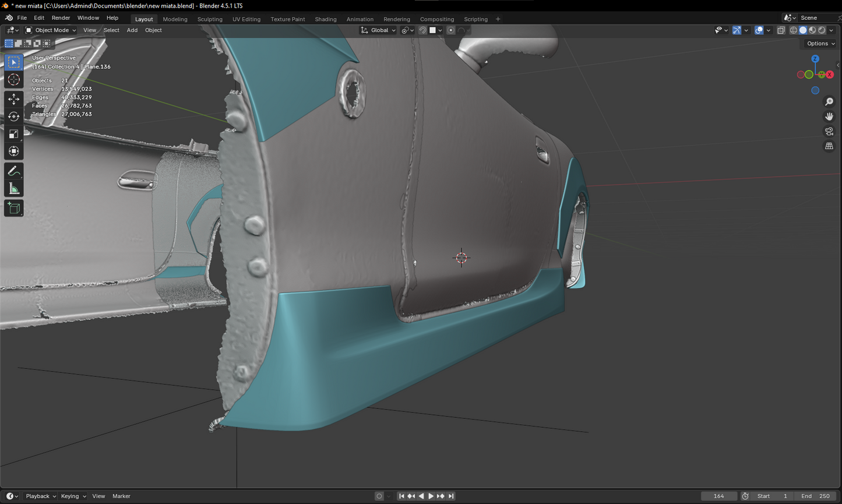Image resolution: width=842 pixels, height=504 pixels.
Task: Toggle X-ray display mode
Action: tap(781, 30)
